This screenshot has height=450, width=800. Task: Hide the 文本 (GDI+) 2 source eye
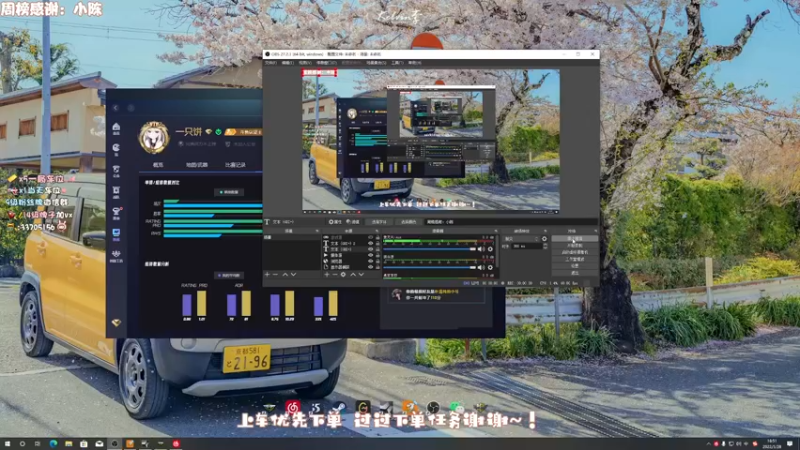[370, 243]
